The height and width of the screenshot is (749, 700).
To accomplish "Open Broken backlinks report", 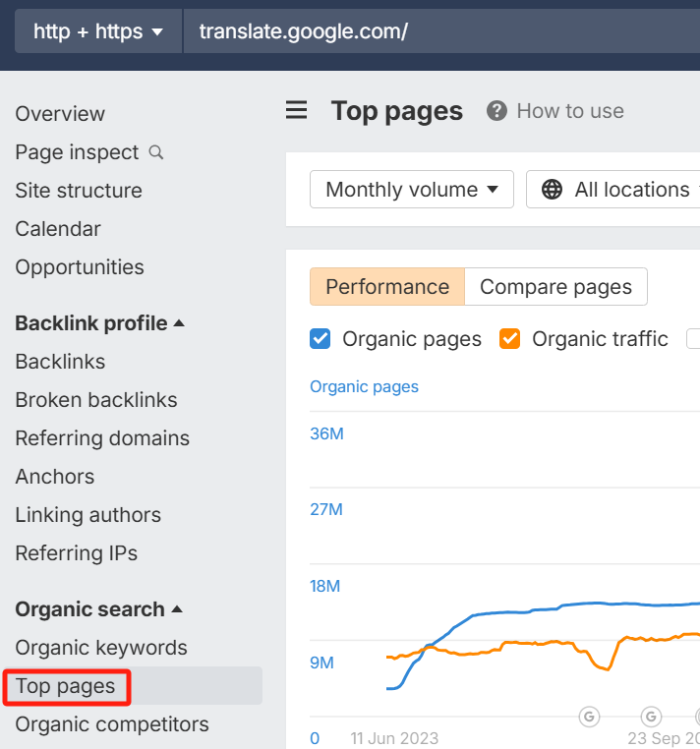I will coord(96,400).
